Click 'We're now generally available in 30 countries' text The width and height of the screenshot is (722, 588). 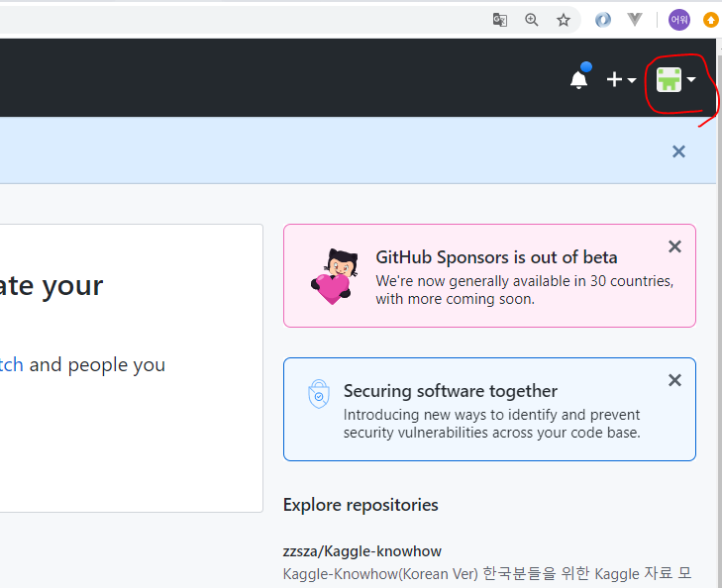point(525,281)
